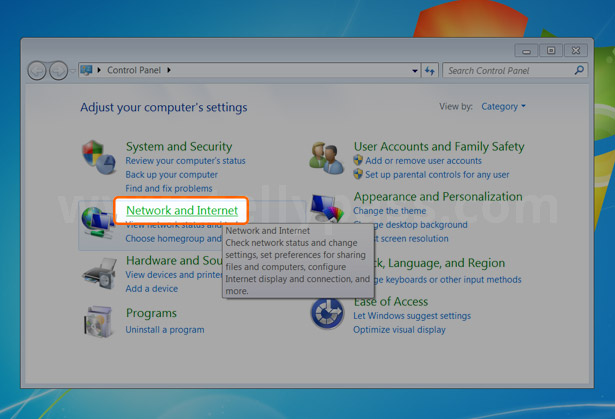This screenshot has height=419, width=615.
Task: Open the View by Category dropdown
Action: click(x=503, y=106)
